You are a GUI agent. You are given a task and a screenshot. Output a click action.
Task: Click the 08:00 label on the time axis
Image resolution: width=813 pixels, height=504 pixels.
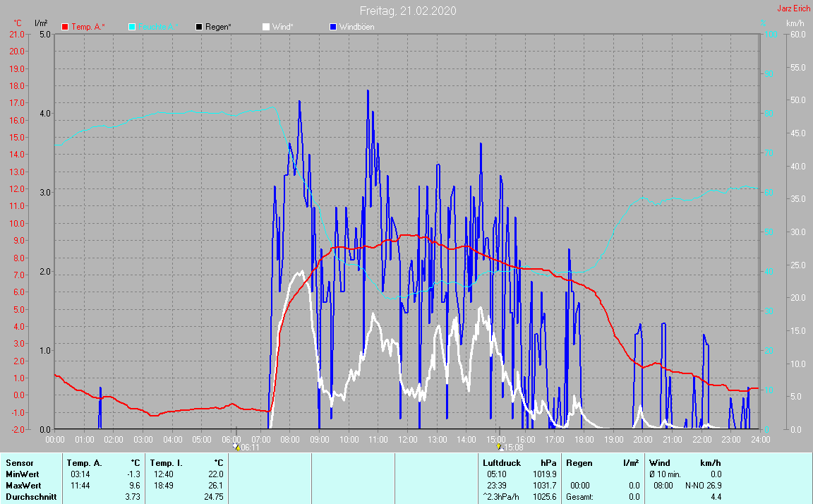click(x=290, y=440)
